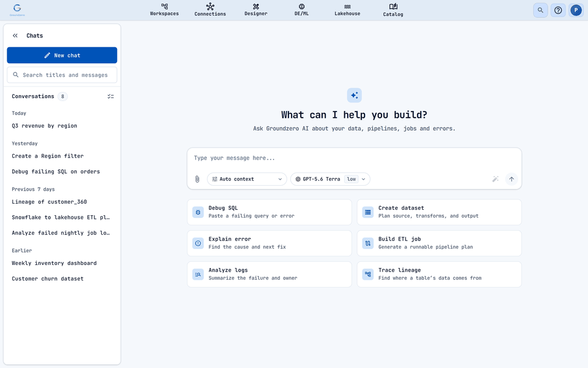Click the message input box
The width and height of the screenshot is (588, 368).
pos(354,158)
